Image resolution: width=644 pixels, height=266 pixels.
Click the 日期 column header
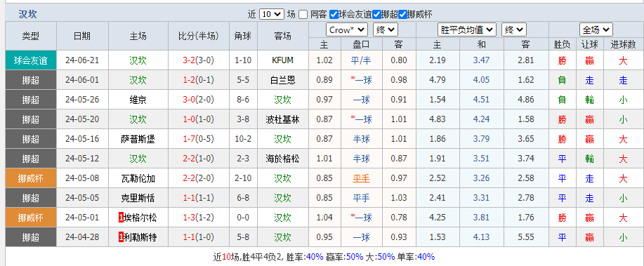click(82, 36)
